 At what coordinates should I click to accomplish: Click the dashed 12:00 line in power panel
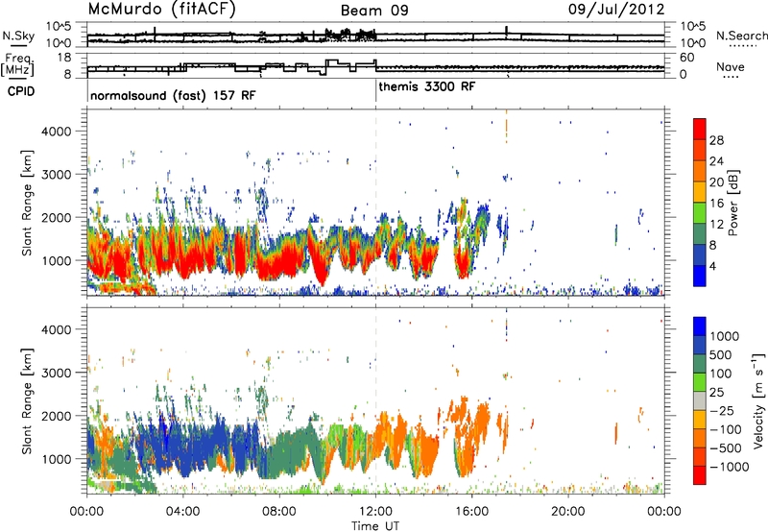[375, 203]
